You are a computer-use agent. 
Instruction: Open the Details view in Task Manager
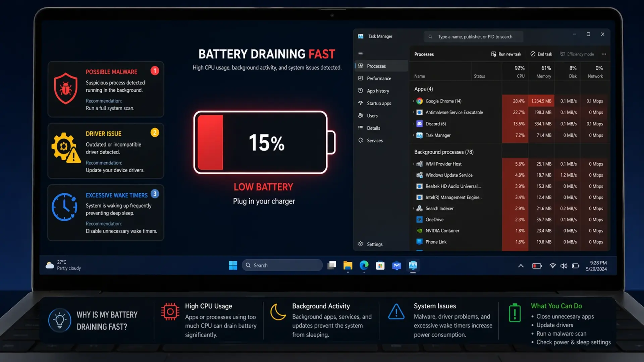click(x=373, y=128)
